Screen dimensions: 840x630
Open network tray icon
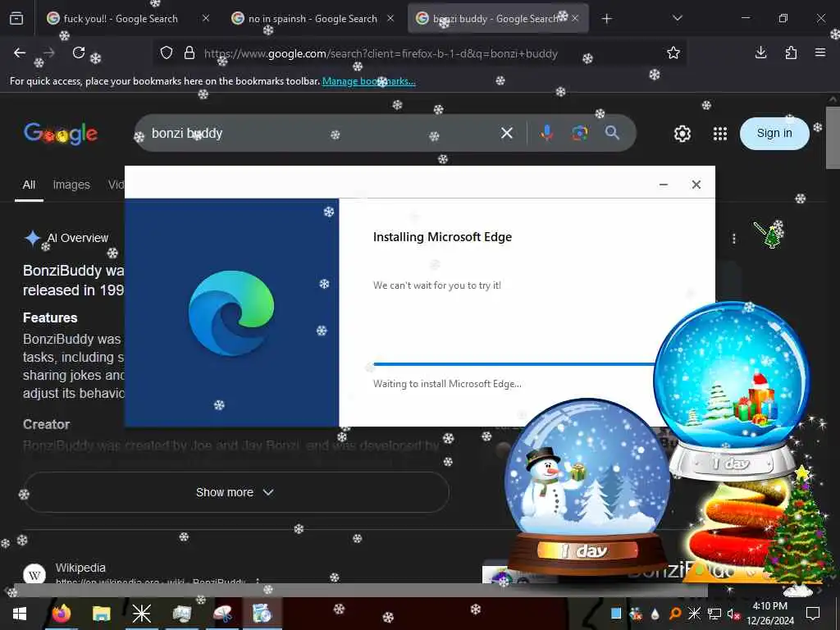click(x=714, y=614)
